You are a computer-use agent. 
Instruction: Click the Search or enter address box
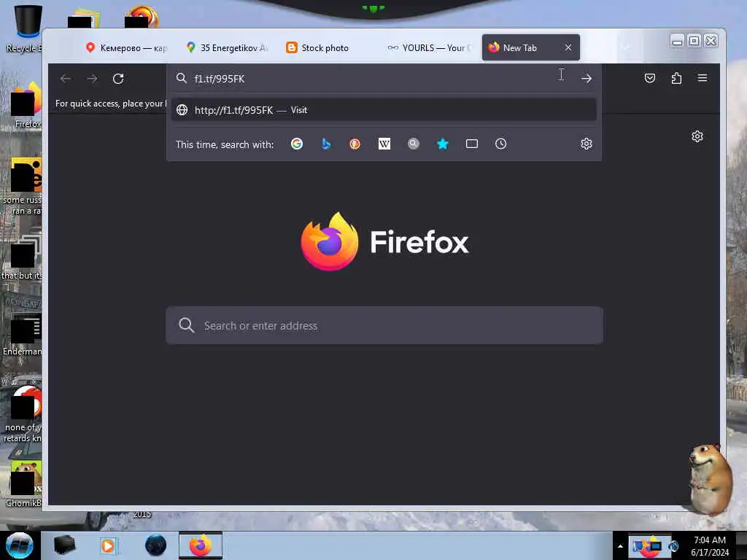(384, 326)
